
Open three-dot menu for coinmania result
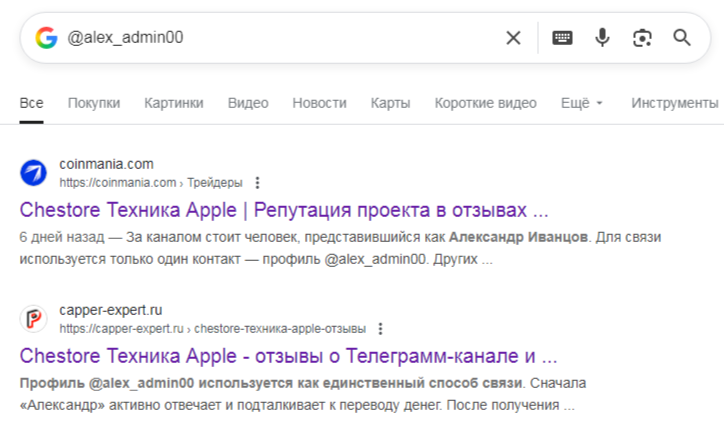(257, 183)
